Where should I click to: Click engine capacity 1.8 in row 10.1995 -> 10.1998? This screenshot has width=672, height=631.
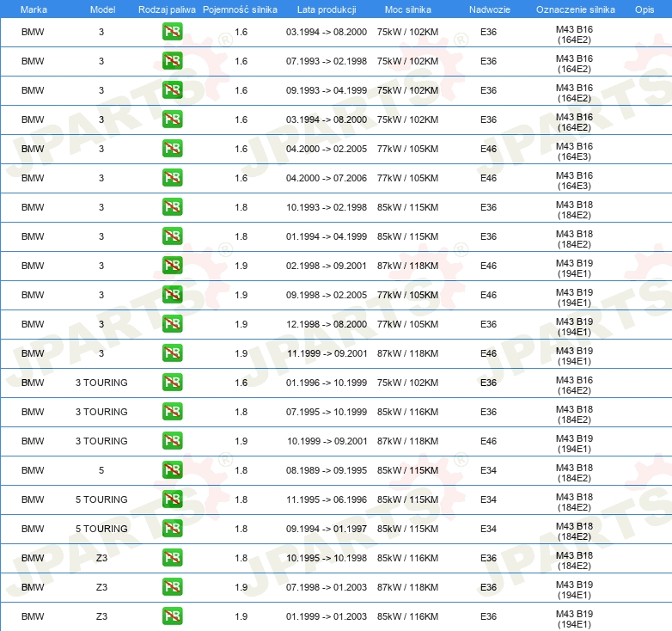(241, 558)
